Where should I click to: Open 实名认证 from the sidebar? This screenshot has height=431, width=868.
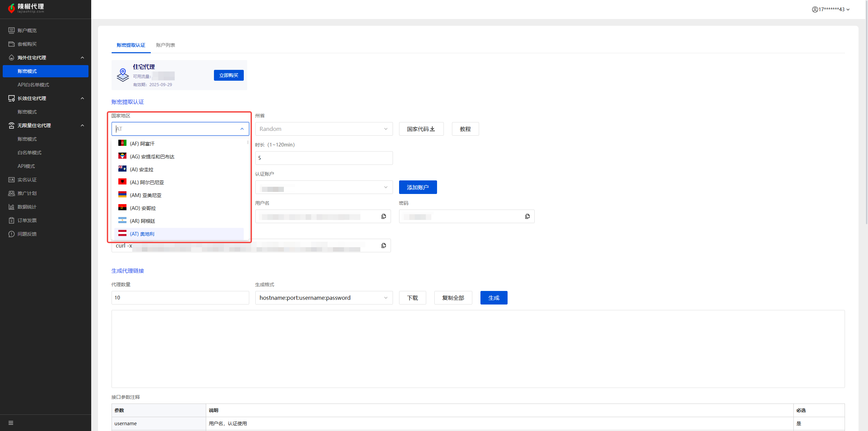pos(27,180)
